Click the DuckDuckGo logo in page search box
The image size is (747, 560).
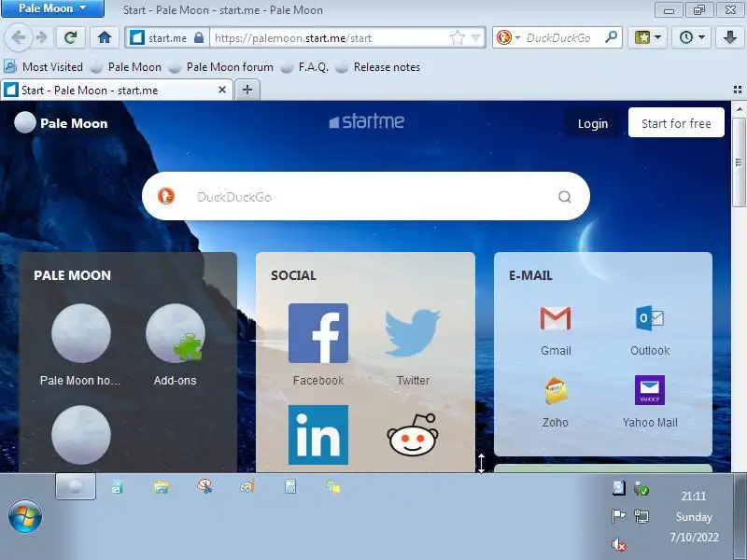[166, 196]
